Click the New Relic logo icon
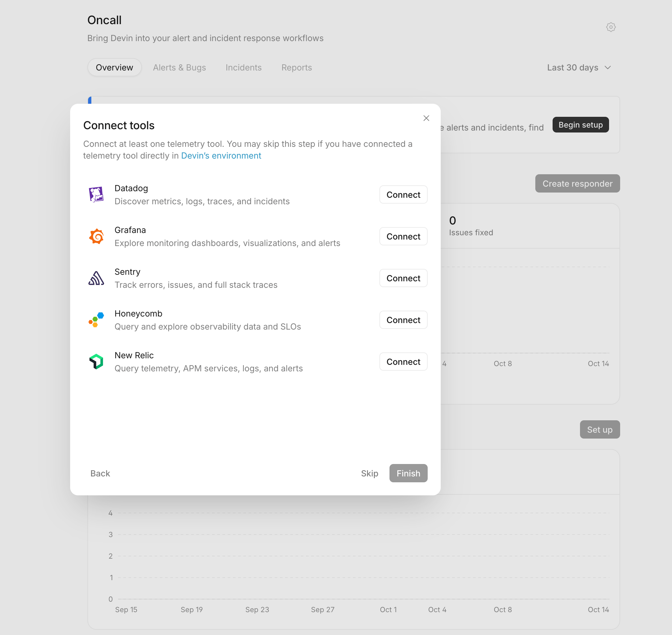 [96, 362]
